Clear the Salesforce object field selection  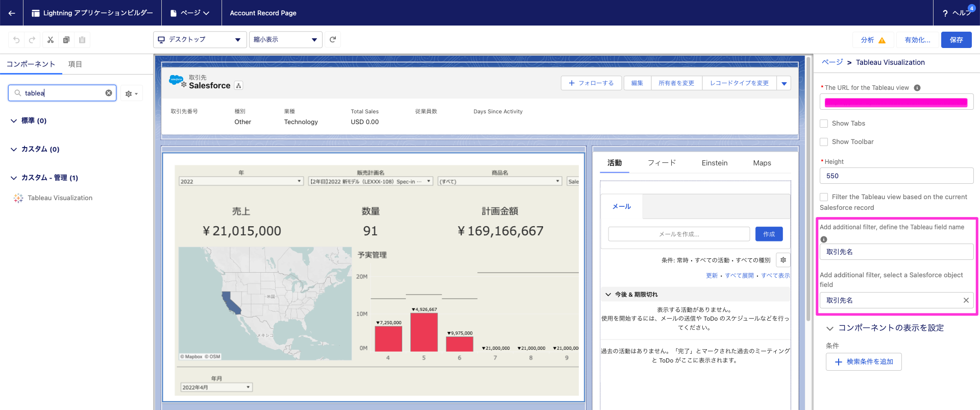[966, 300]
